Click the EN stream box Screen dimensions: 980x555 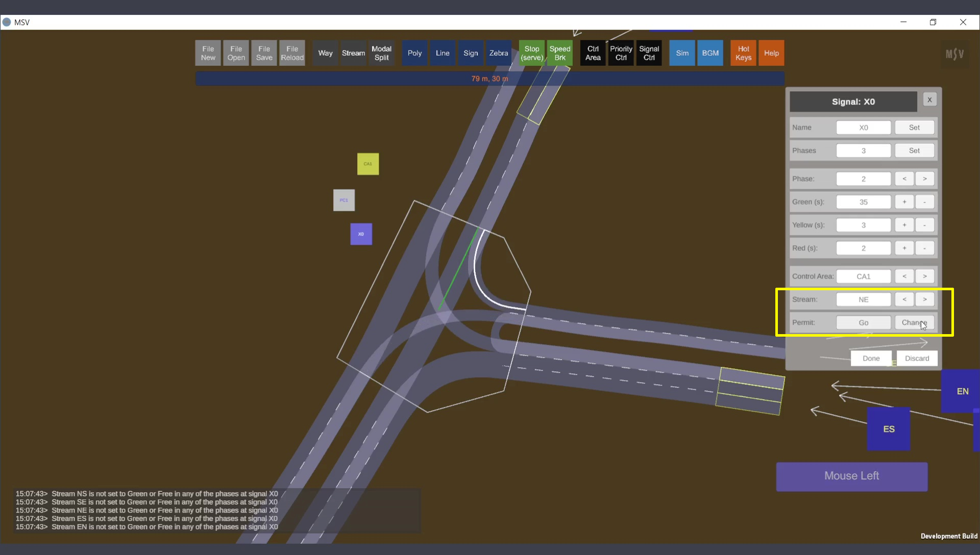[x=962, y=391]
